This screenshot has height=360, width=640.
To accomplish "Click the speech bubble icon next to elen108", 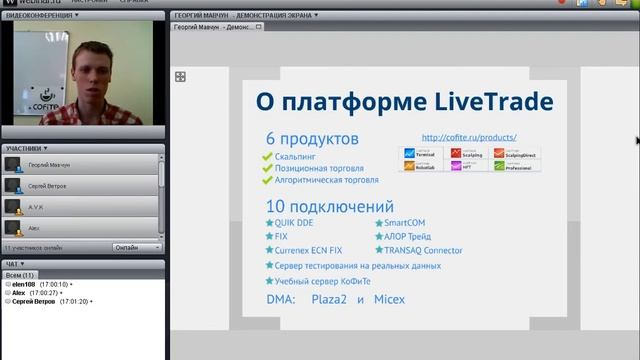I will (x=8, y=284).
